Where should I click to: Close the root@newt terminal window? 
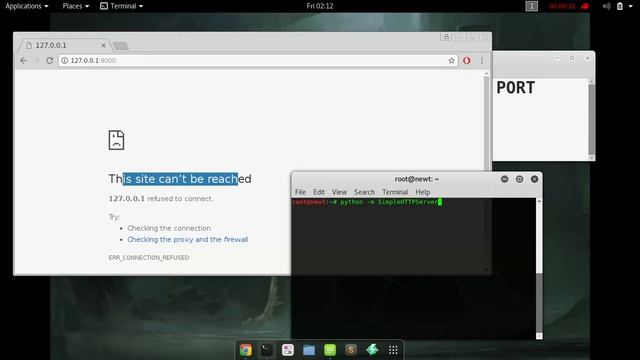tap(534, 179)
